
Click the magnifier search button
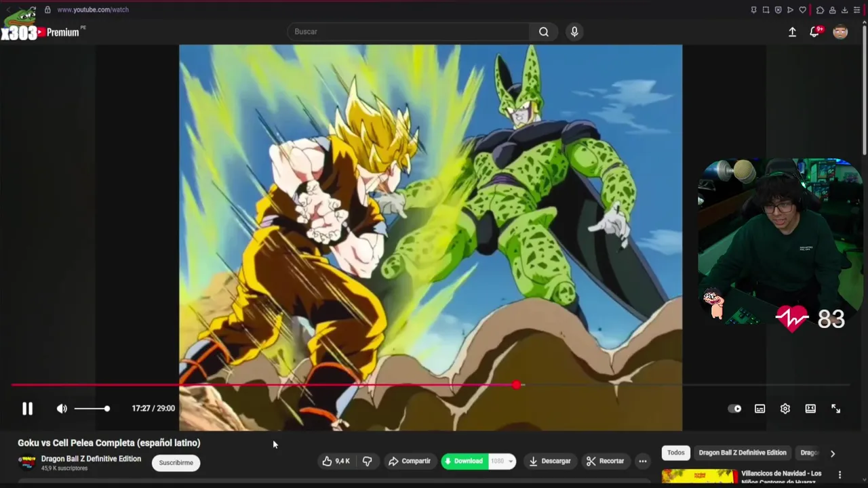click(x=544, y=32)
